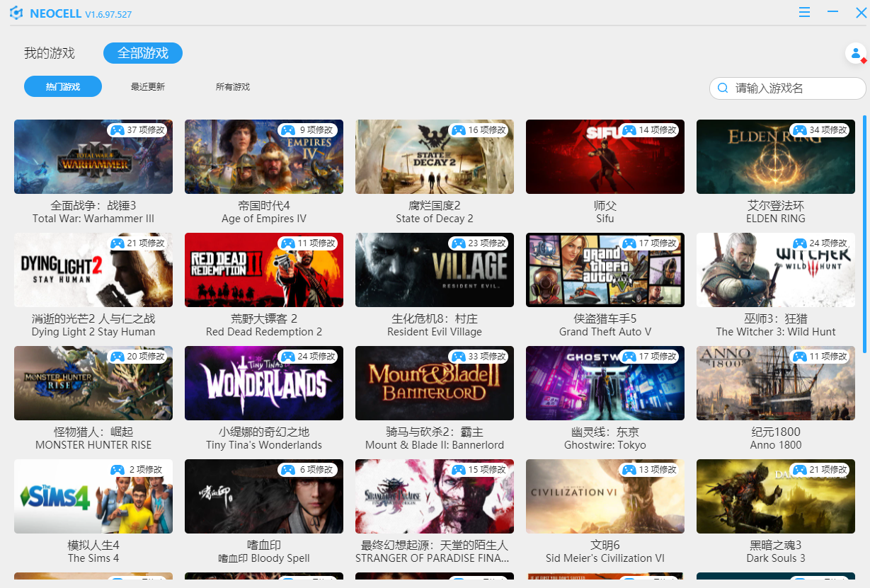The height and width of the screenshot is (588, 870).
Task: Click the NEOCELL logo icon
Action: click(x=16, y=13)
